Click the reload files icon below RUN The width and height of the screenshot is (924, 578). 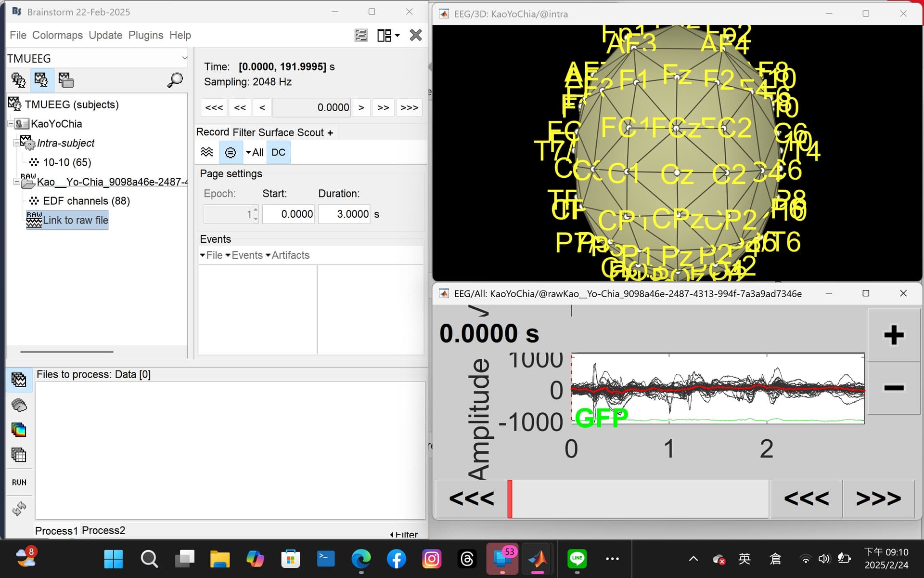click(x=19, y=508)
